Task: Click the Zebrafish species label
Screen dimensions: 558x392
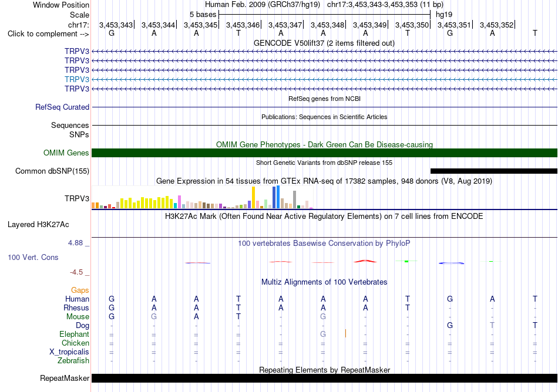Action: (x=73, y=361)
